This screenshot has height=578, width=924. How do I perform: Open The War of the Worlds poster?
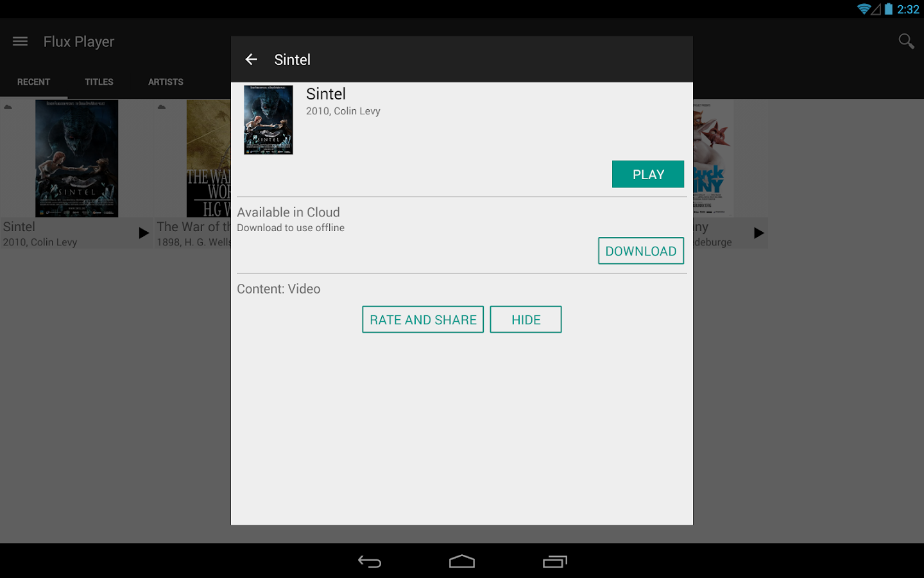209,158
